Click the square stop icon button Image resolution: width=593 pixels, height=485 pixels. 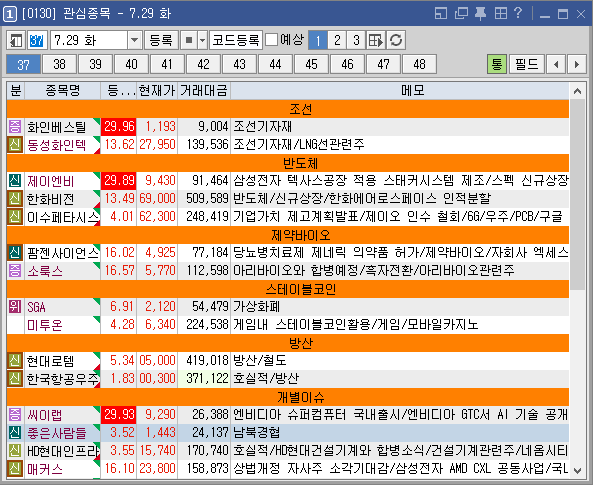coord(189,40)
